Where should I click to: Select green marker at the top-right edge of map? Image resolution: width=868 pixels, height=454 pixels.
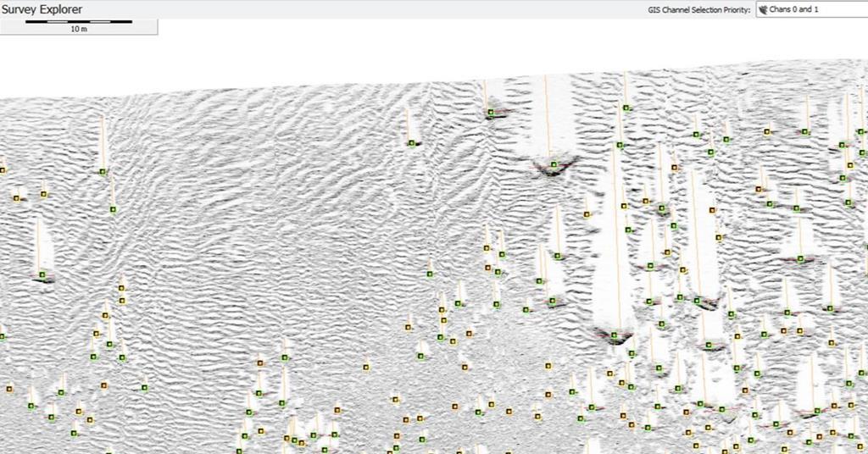[861, 131]
